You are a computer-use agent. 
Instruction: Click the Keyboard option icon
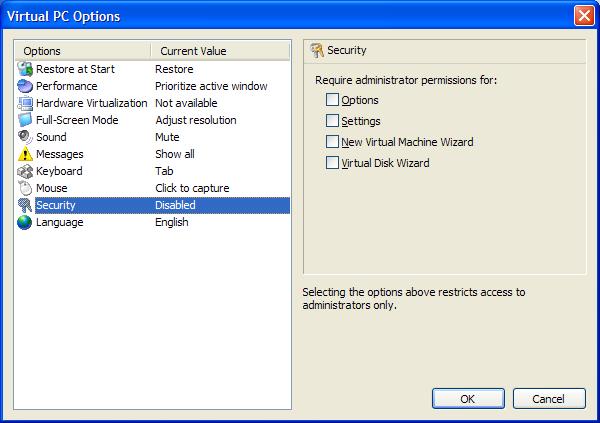click(x=25, y=171)
